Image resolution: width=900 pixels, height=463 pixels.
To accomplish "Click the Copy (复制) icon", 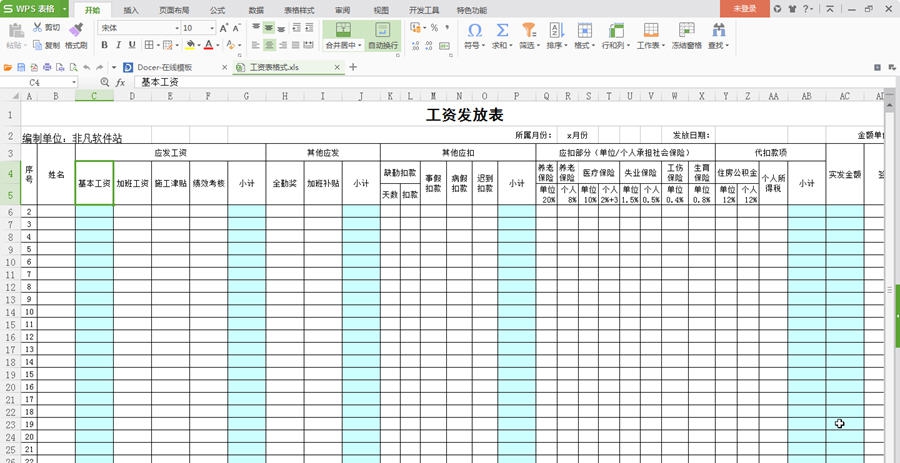I will (x=37, y=45).
